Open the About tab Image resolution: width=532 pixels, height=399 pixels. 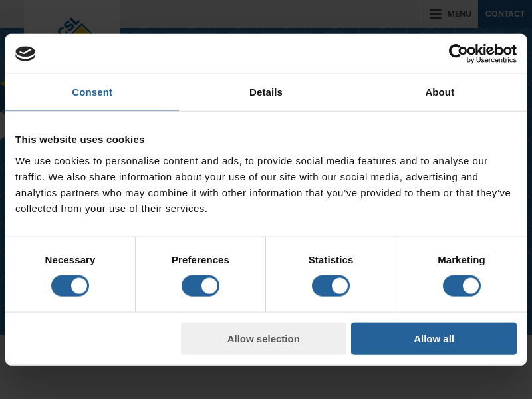(x=440, y=92)
